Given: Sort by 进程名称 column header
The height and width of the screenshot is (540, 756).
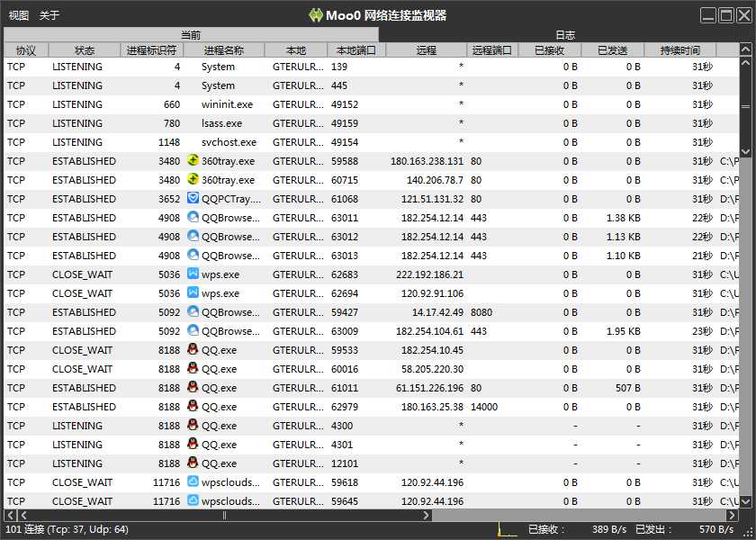Looking at the screenshot, I should pos(224,50).
